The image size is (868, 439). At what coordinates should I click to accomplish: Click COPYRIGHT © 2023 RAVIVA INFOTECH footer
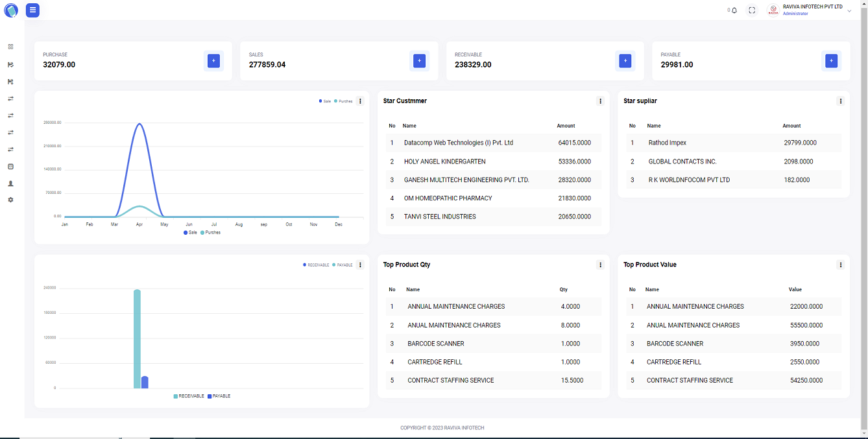point(442,428)
